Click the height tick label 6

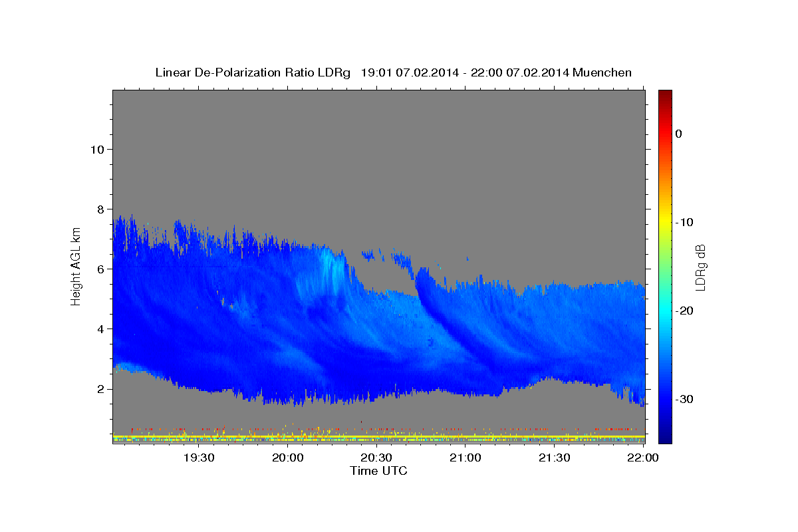coord(100,269)
